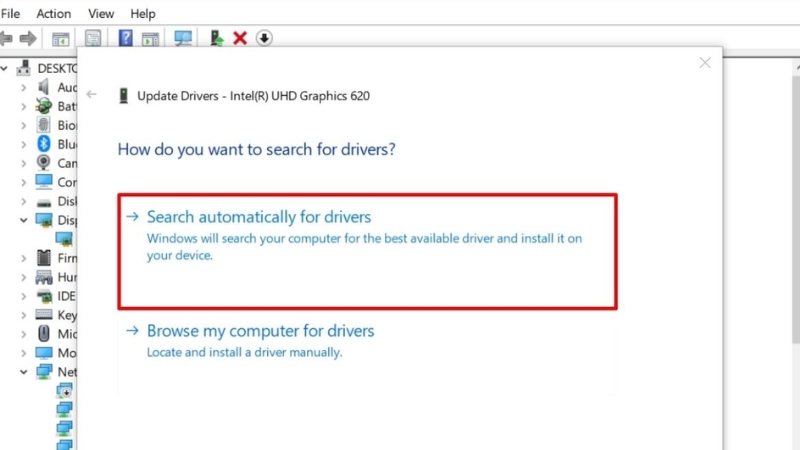Select the biometric fingerprint icon

point(44,125)
